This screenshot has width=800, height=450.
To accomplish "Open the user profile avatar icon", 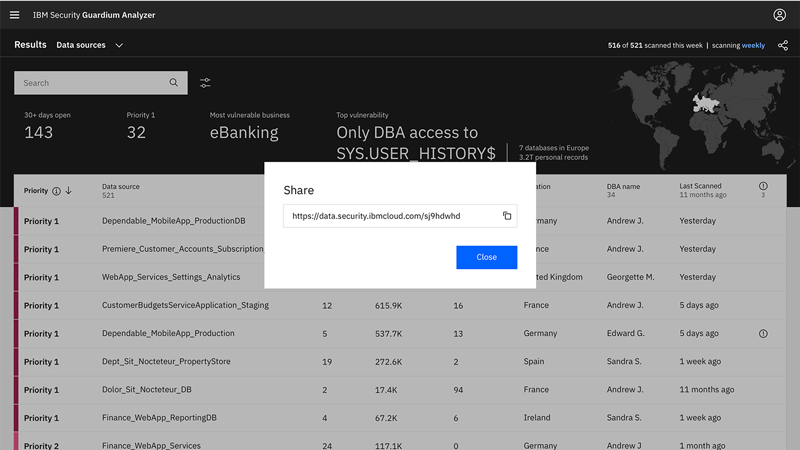I will tap(779, 15).
